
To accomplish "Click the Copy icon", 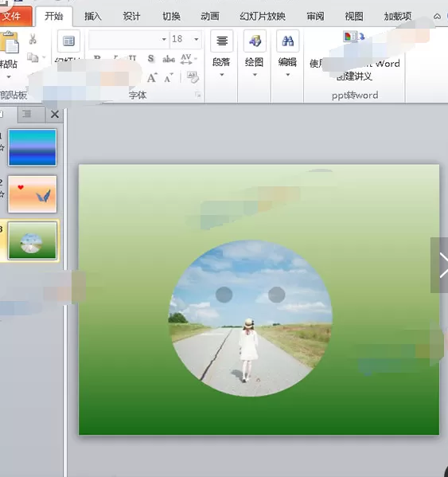I will point(33,57).
